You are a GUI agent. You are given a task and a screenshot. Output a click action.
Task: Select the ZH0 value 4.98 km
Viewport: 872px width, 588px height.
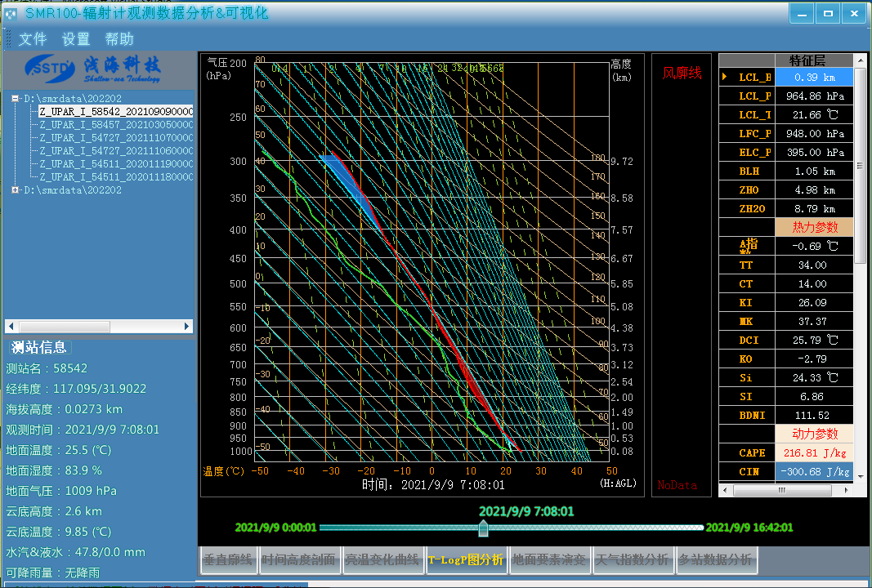click(814, 190)
